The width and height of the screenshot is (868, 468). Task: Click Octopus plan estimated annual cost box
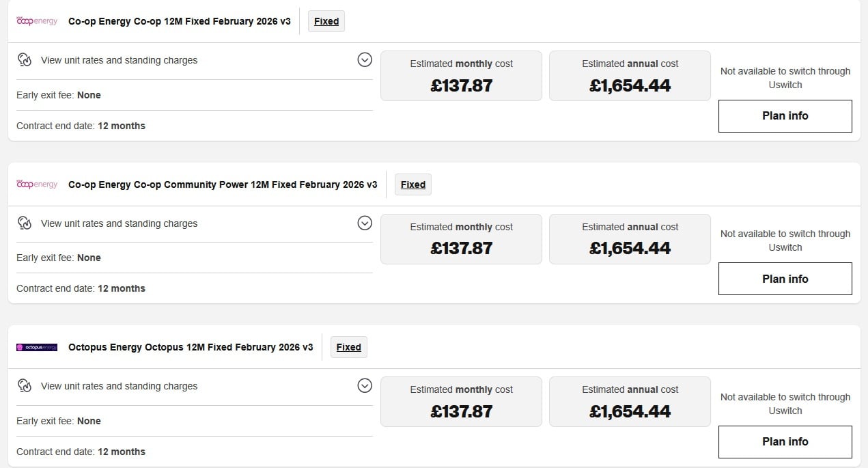[x=630, y=402]
